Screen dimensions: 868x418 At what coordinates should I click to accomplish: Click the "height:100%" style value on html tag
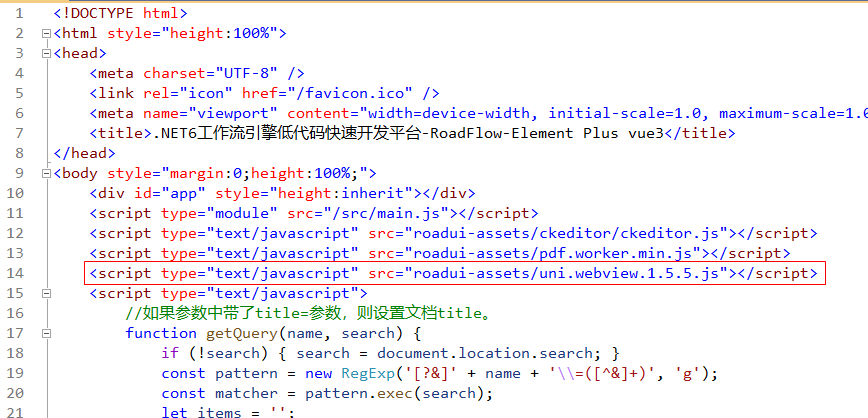219,33
